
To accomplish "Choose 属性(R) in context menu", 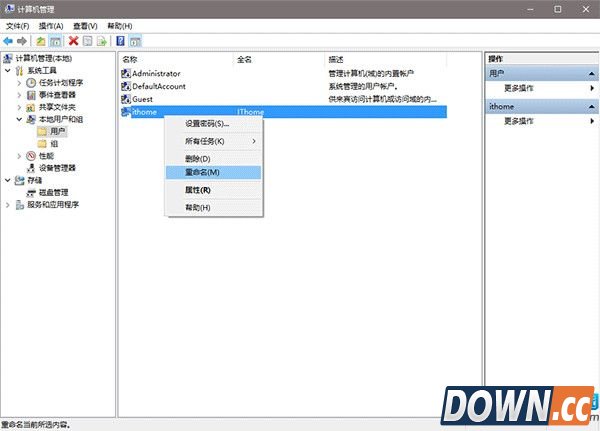I will click(214, 190).
